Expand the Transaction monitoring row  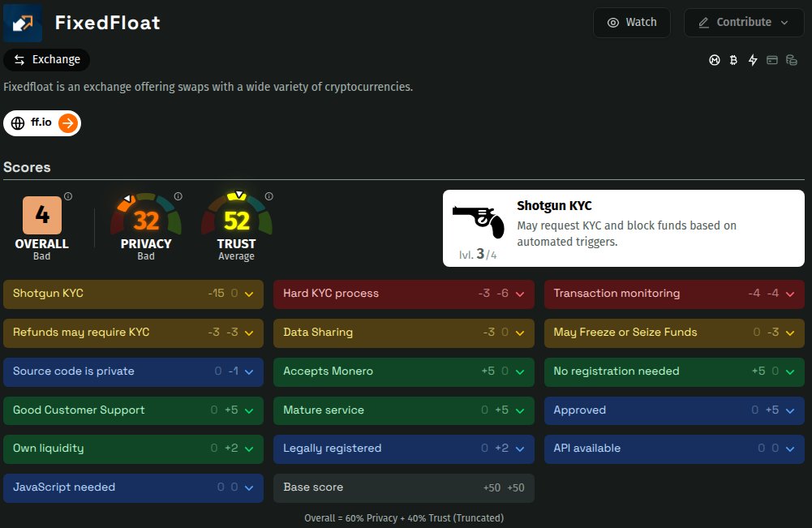[x=674, y=294]
